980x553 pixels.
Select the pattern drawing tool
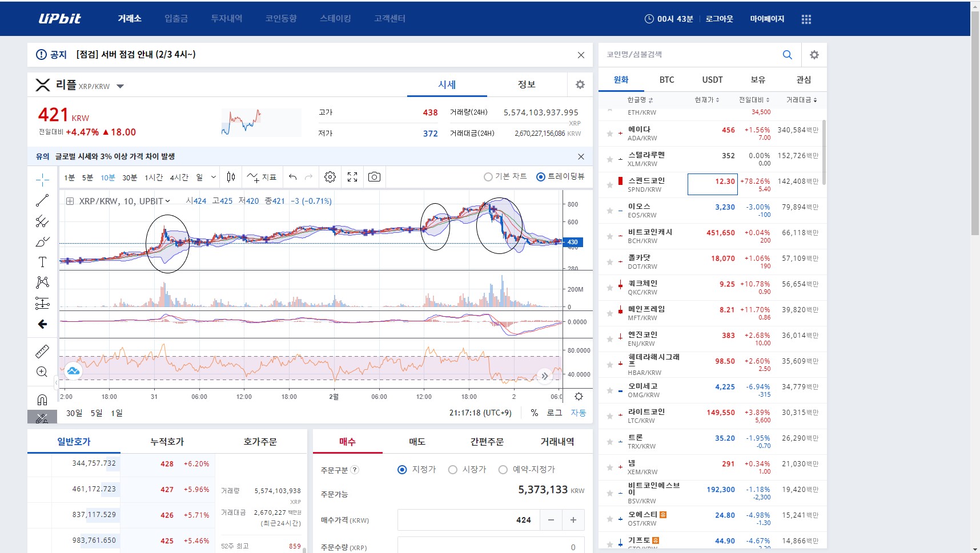coord(42,282)
